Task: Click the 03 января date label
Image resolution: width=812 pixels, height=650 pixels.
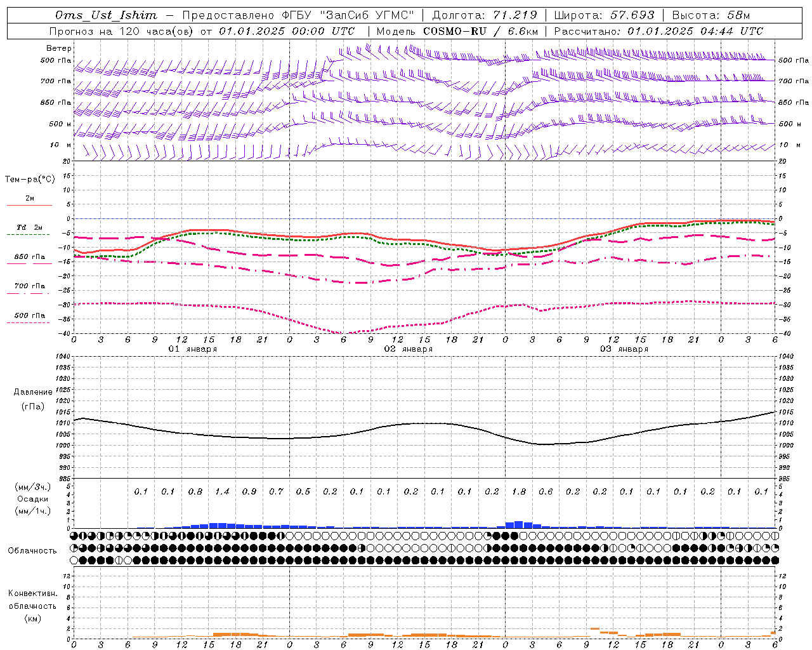Action: pyautogui.click(x=624, y=349)
